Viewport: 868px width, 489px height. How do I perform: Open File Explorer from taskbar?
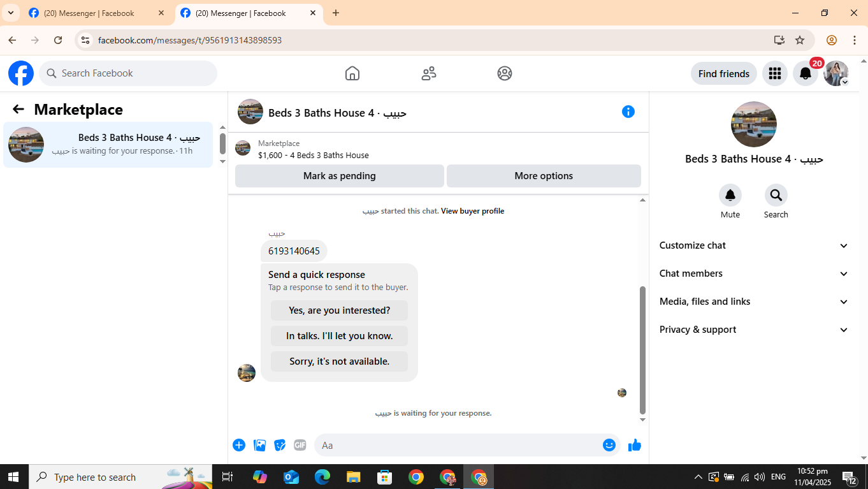click(x=354, y=477)
